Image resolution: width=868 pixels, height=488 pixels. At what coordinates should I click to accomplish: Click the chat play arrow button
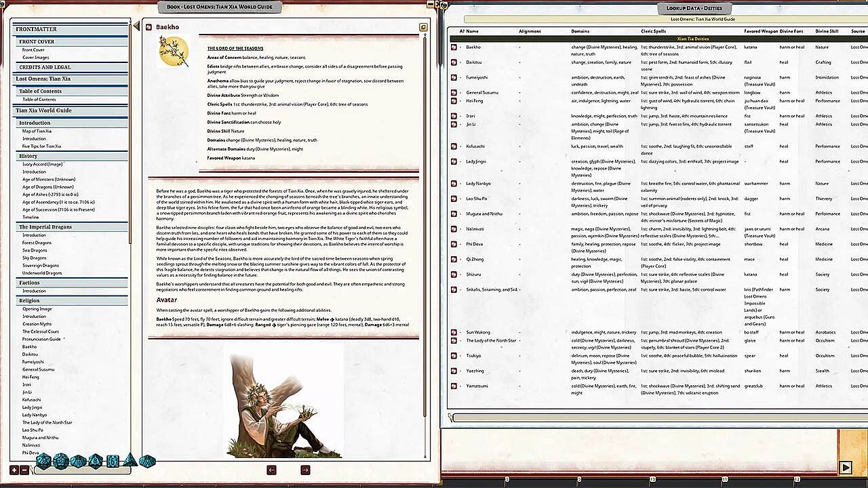[845, 467]
